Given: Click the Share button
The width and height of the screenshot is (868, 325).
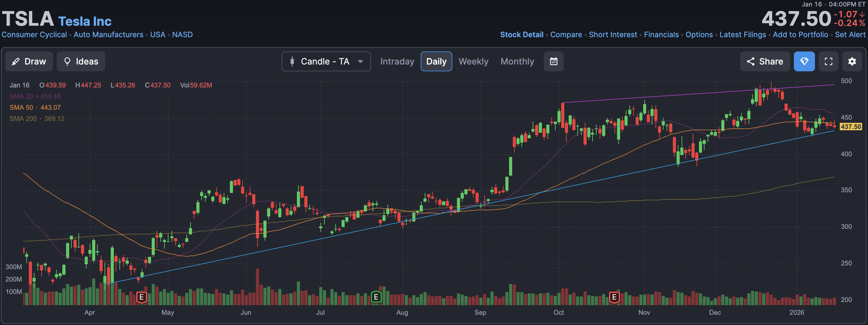Looking at the screenshot, I should click(765, 61).
